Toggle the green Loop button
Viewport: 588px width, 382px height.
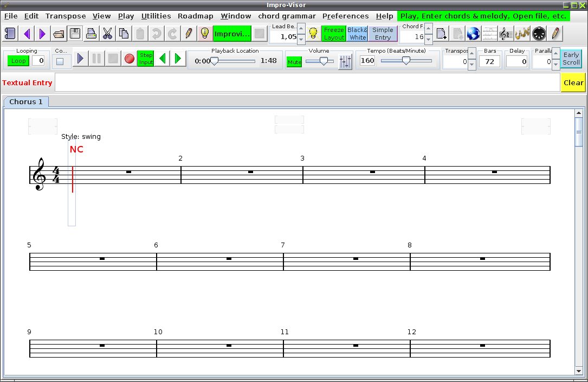18,61
